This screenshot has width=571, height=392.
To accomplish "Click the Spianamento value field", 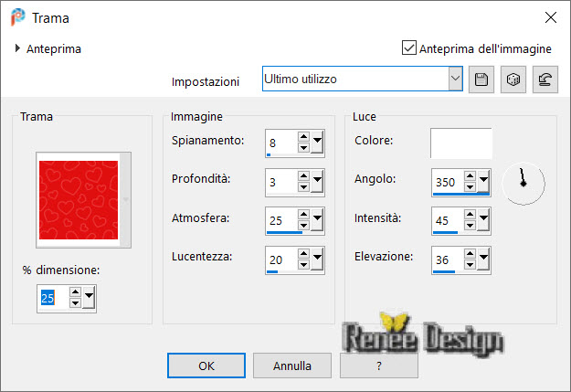I will coord(281,143).
